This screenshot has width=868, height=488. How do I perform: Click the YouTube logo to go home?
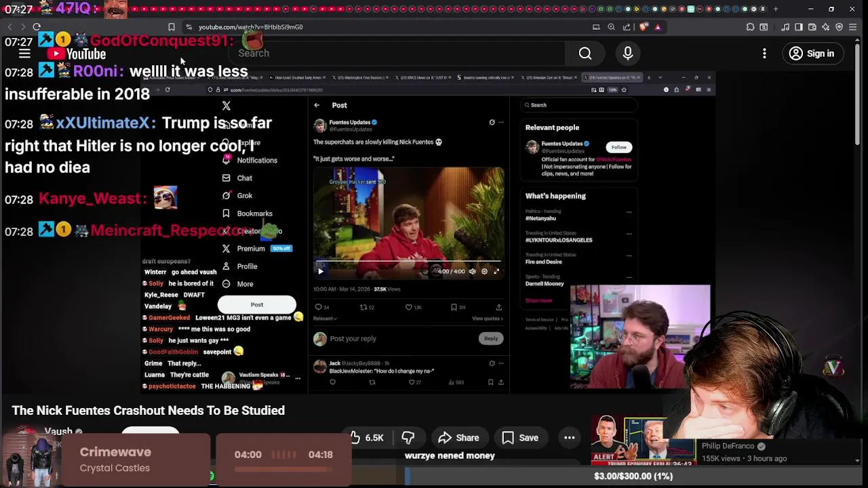coord(77,54)
